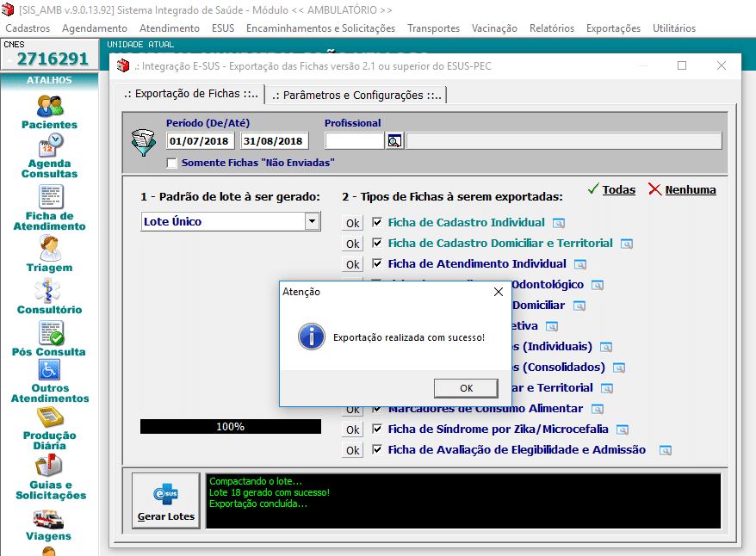Open Agenda Consultas in sidebar
The height and width of the screenshot is (556, 756).
(49, 145)
